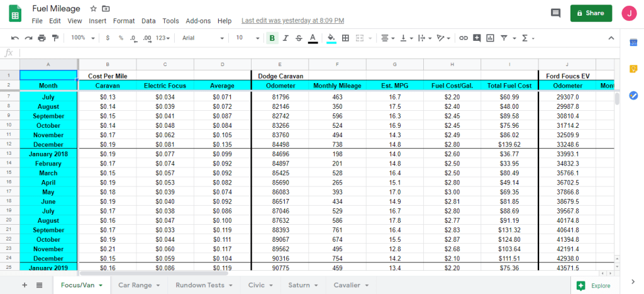The width and height of the screenshot is (644, 294).
Task: Click the undo icon in toolbar
Action: (x=14, y=38)
